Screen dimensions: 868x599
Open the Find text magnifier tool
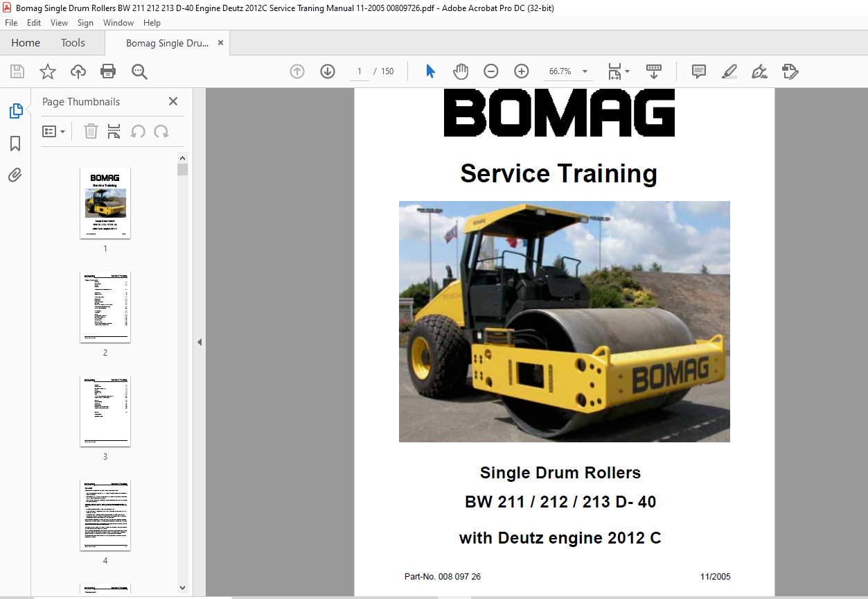[x=139, y=71]
